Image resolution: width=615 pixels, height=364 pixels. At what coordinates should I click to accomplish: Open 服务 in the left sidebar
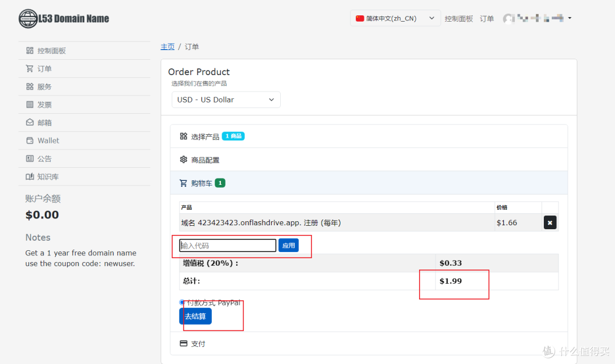84,86
